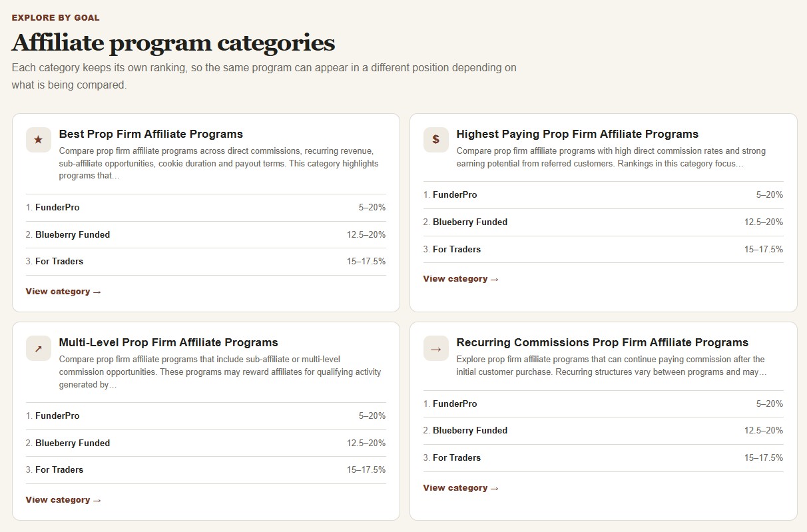Click 12.5–20% rate in Multi-Level card
Image resolution: width=807 pixels, height=532 pixels.
(x=366, y=443)
